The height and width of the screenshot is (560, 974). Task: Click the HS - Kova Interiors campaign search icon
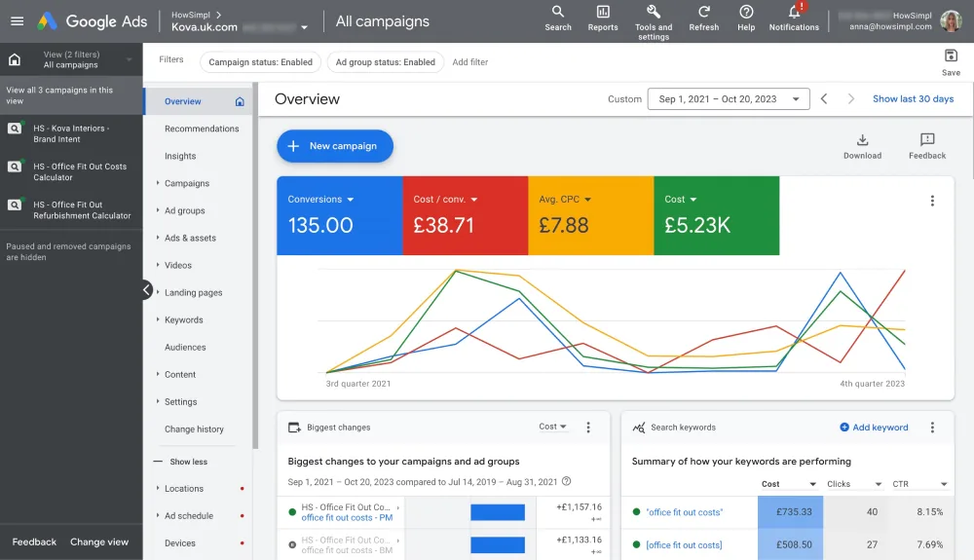(15, 129)
